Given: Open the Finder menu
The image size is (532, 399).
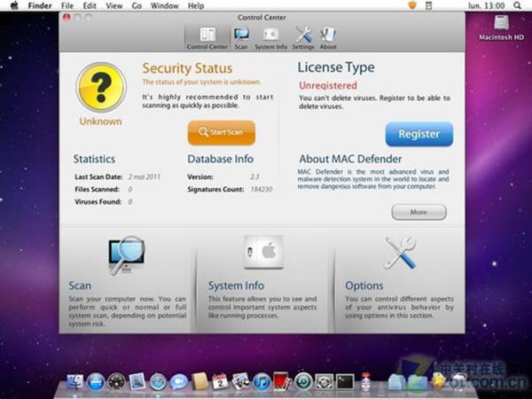Looking at the screenshot, I should pos(40,6).
